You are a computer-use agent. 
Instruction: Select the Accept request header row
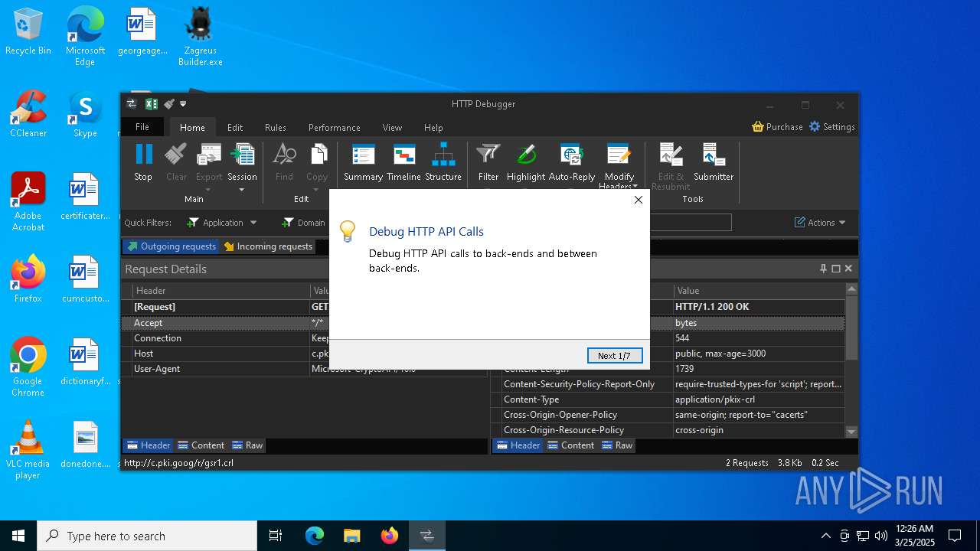[305, 323]
